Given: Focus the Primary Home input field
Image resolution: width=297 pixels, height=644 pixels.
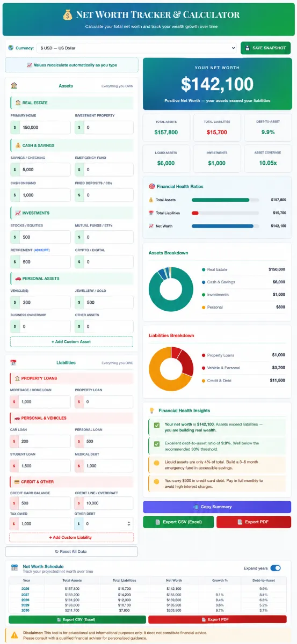Looking at the screenshot, I should tap(40, 128).
